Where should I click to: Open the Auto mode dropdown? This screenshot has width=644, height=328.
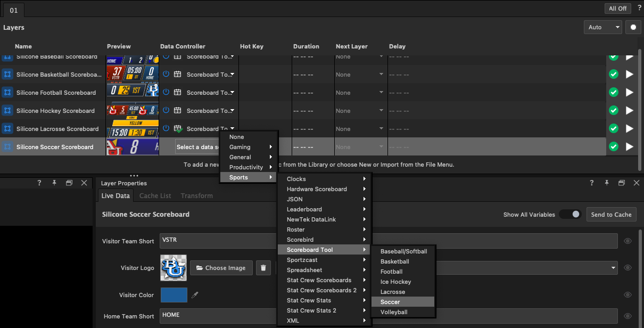602,27
